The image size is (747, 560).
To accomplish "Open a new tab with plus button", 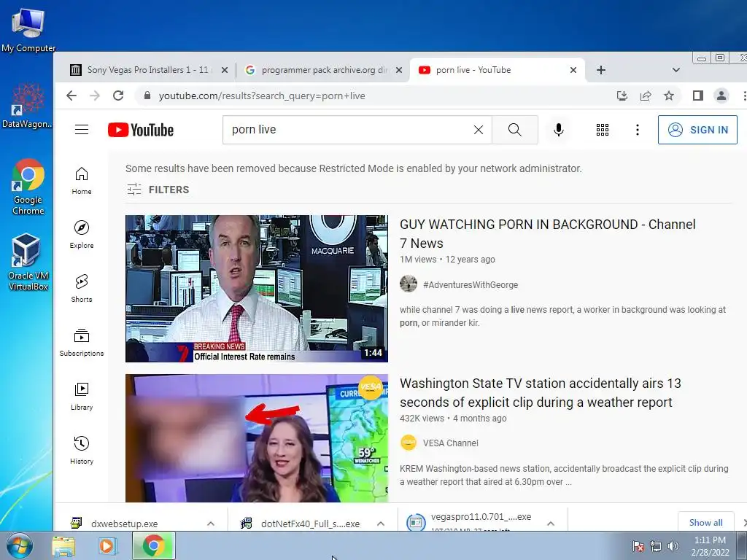I will point(601,70).
